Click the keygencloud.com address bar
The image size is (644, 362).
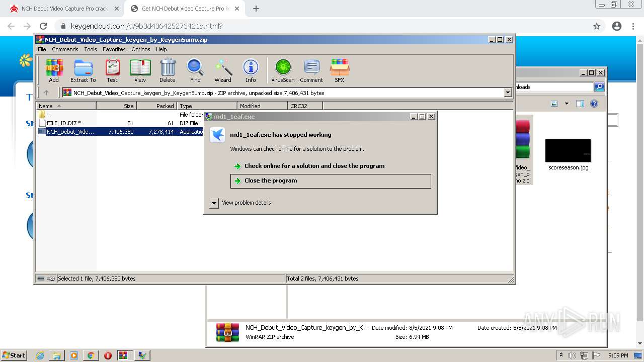click(322, 26)
